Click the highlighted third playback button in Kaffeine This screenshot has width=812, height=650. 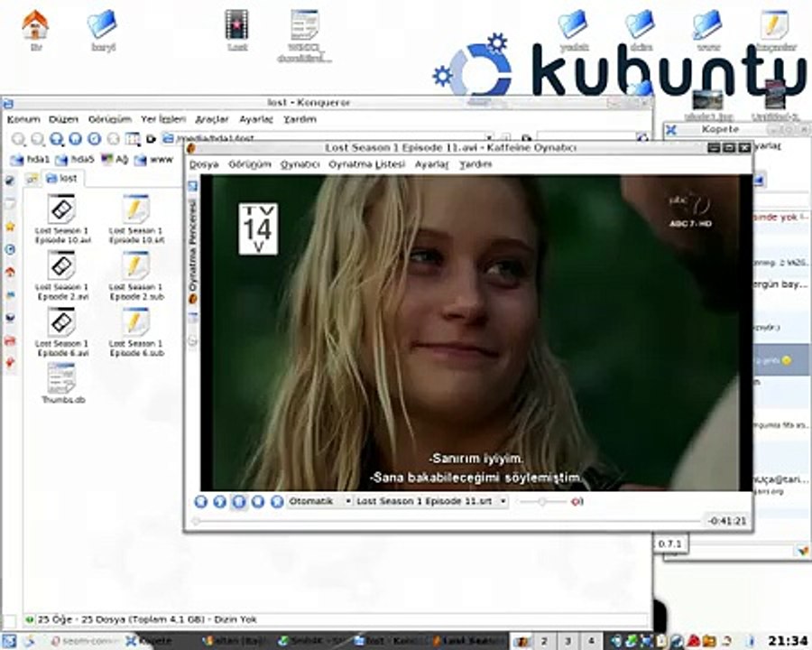(239, 501)
